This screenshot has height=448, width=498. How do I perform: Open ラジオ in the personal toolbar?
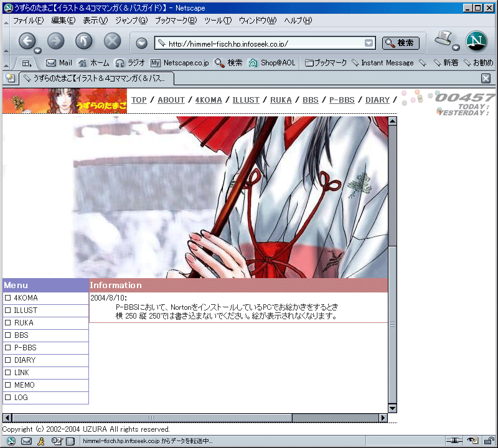point(130,63)
